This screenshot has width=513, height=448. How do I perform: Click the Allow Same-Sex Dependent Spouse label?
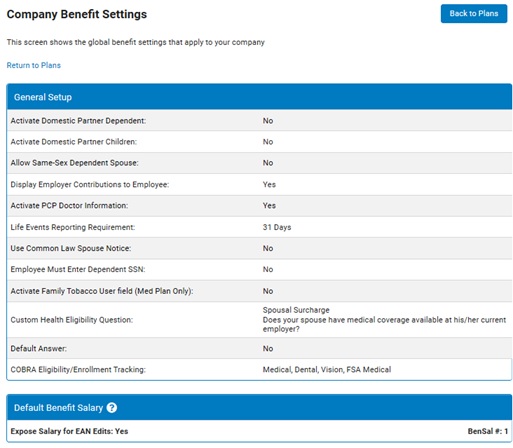click(74, 163)
